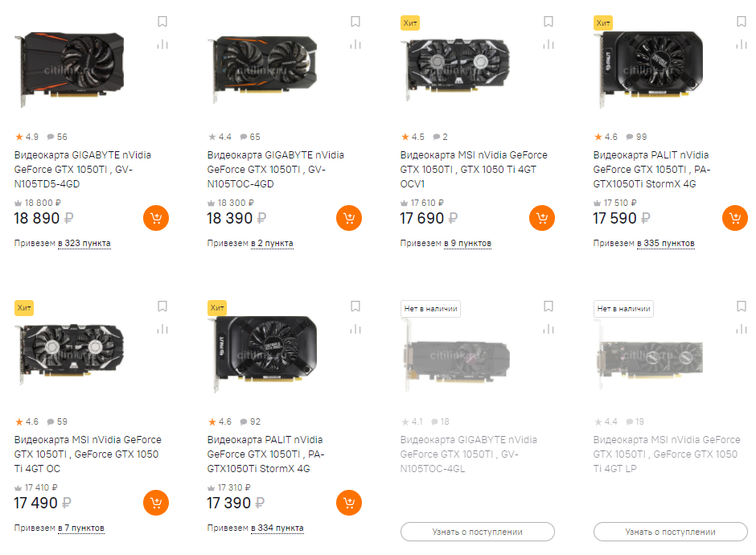Click "Узнать о поступлении" for GIGABYTE GV-N105TOC-4GL
This screenshot has height=555, width=756.
pos(477,532)
